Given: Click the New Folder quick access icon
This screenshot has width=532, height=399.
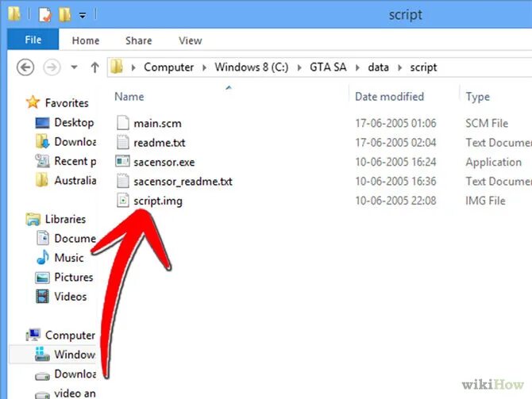Looking at the screenshot, I should (65, 14).
